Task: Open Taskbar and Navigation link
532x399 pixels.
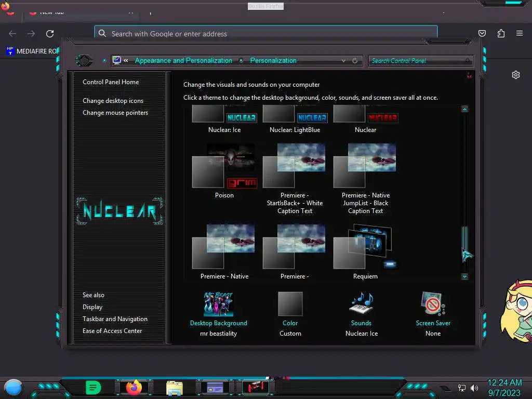Action: 115,319
